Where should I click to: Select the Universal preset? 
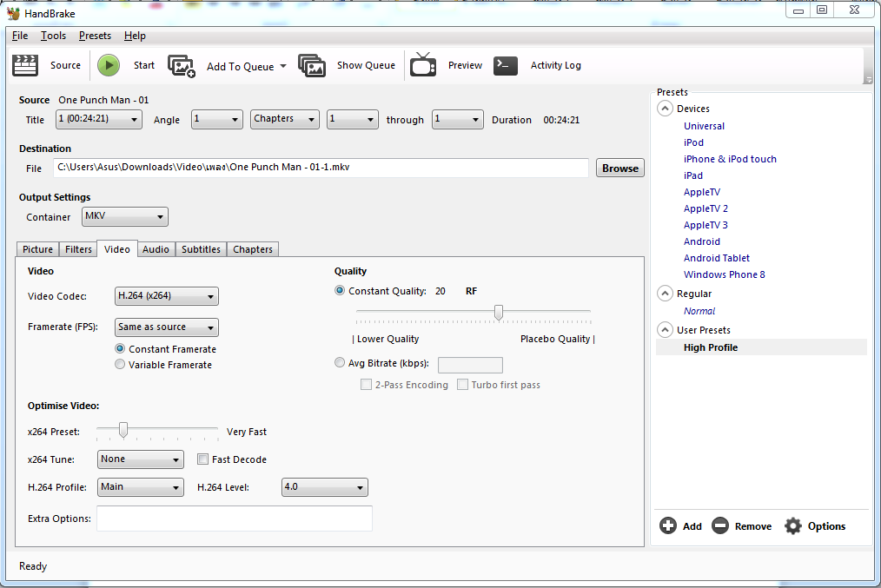click(704, 126)
